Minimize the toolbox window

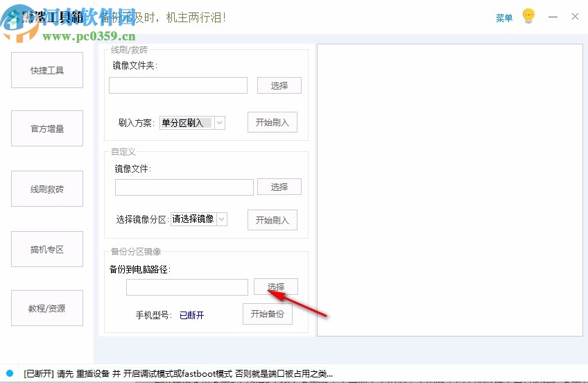click(x=553, y=17)
